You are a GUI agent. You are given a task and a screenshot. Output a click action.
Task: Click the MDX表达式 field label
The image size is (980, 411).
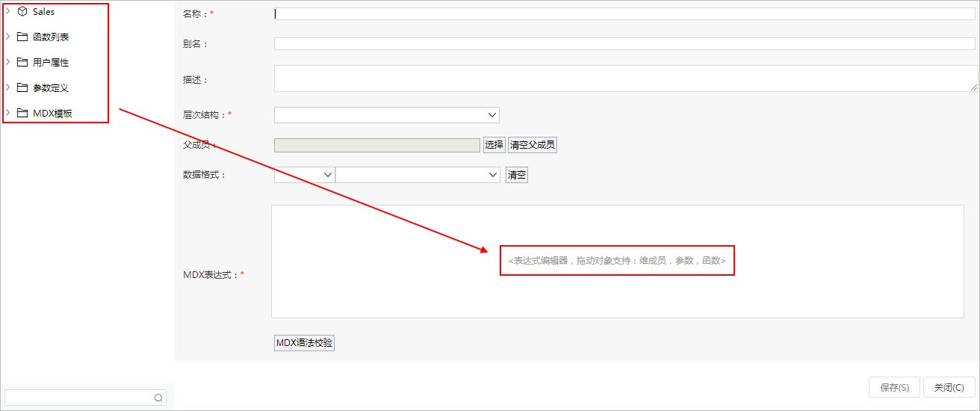tap(214, 275)
